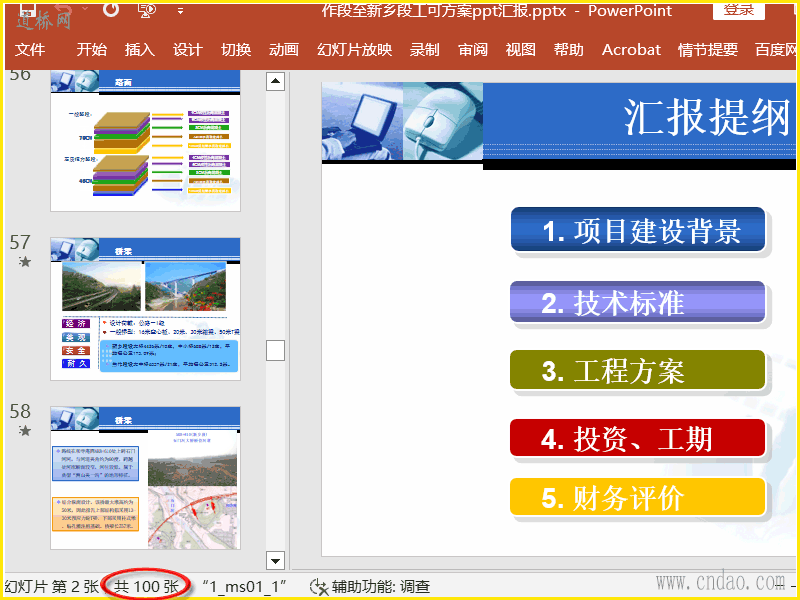Open Customize Quick Access Toolbar dropdown

tap(180, 10)
